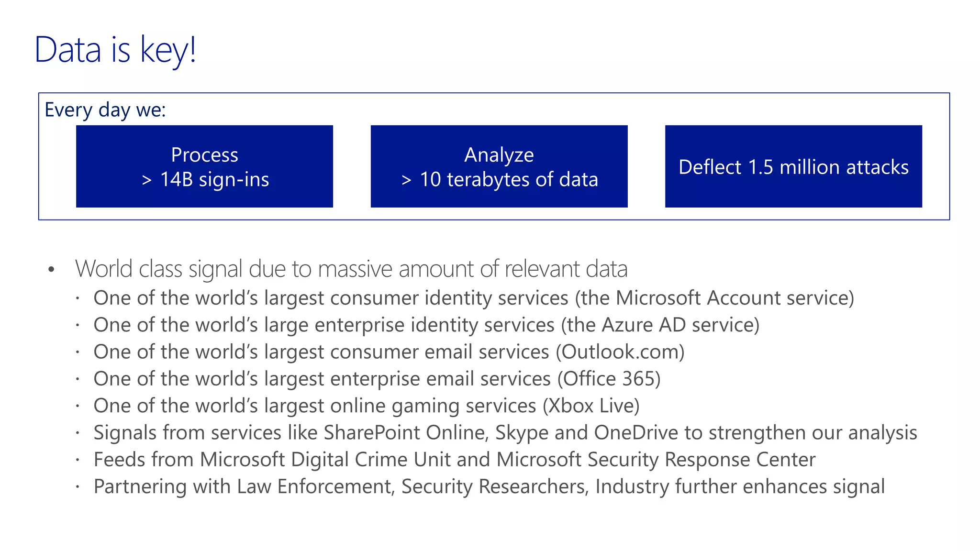
Task: Select the Office 365 enterprise email bullet
Action: point(377,379)
